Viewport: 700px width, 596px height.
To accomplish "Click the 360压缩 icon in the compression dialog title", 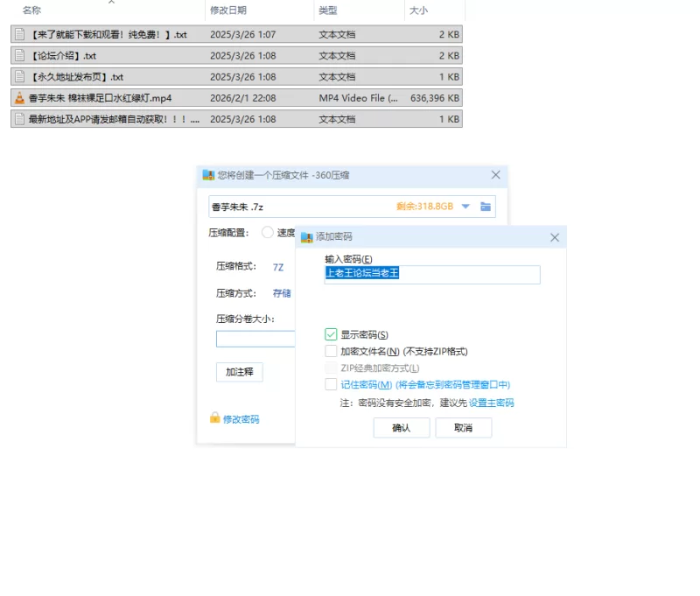I will (x=208, y=175).
